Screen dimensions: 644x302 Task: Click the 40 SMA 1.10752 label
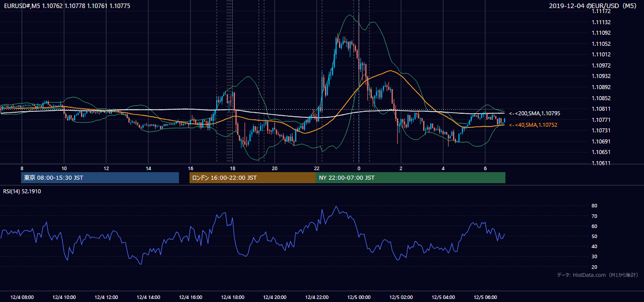[x=533, y=125]
